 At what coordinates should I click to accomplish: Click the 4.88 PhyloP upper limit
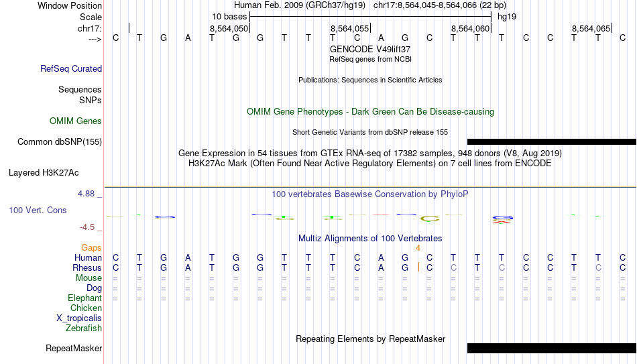pos(86,194)
